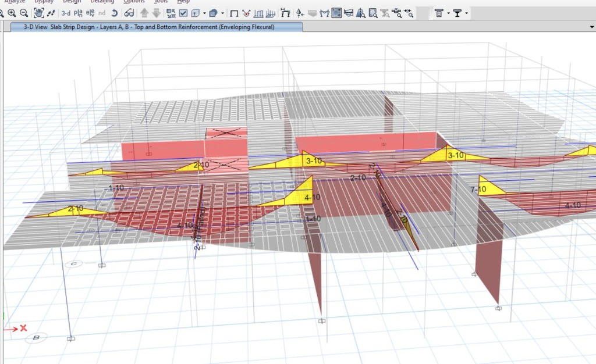
Task: Switch to Elevation view button
Action: click(x=90, y=13)
